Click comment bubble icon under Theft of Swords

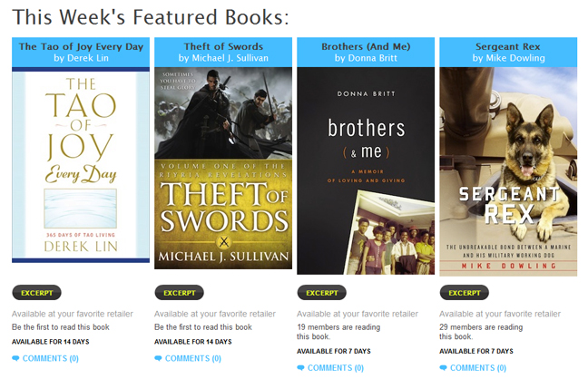pyautogui.click(x=159, y=359)
